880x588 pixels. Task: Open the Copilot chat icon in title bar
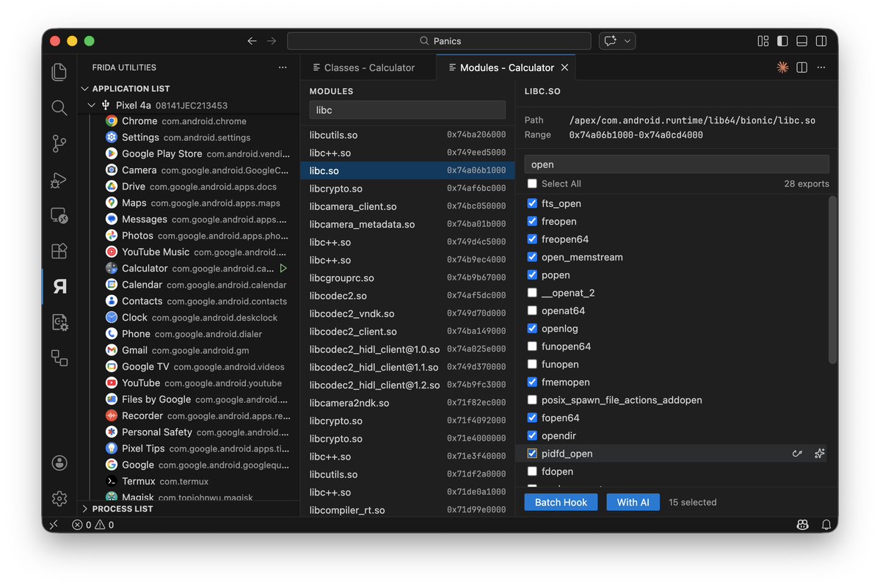coord(611,41)
